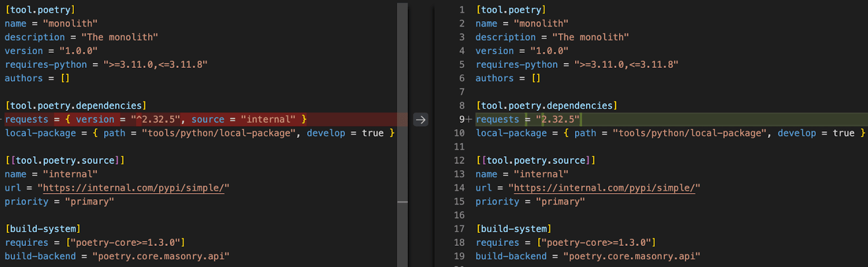Viewport: 868px width, 267px height.
Task: Click build-backend value on line 19
Action: pyautogui.click(x=632, y=256)
